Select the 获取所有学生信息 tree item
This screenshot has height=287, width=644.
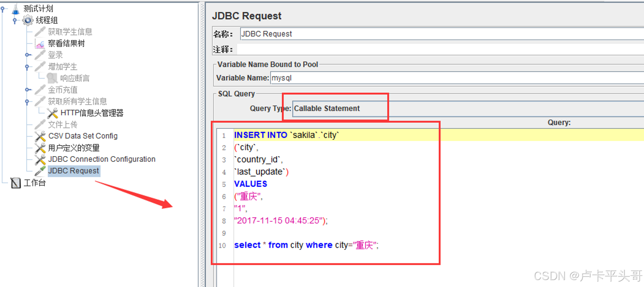tap(77, 101)
